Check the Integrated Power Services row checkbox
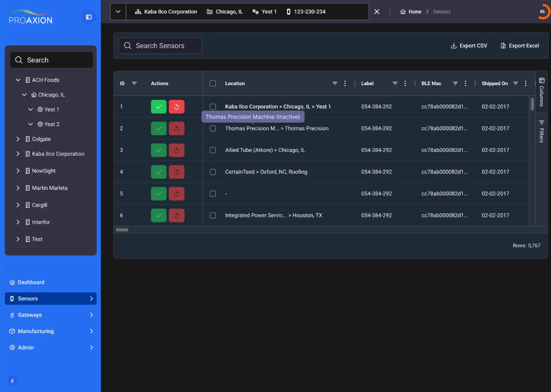The height and width of the screenshot is (392, 551). point(213,215)
